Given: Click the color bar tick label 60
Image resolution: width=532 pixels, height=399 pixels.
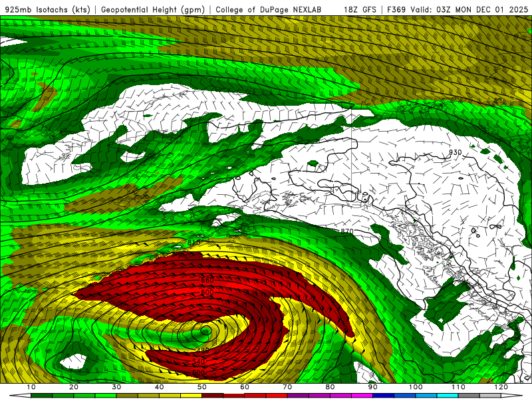Looking at the screenshot, I should (x=245, y=387).
